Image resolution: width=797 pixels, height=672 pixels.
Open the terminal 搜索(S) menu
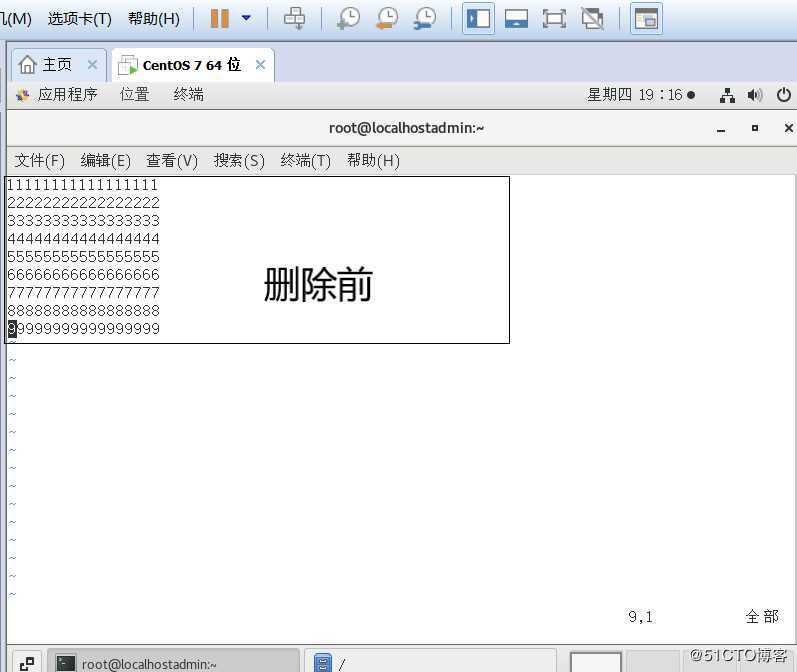pyautogui.click(x=239, y=161)
